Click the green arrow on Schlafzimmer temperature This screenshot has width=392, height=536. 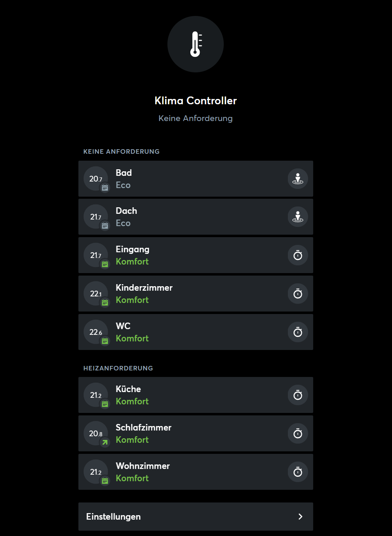coord(105,442)
